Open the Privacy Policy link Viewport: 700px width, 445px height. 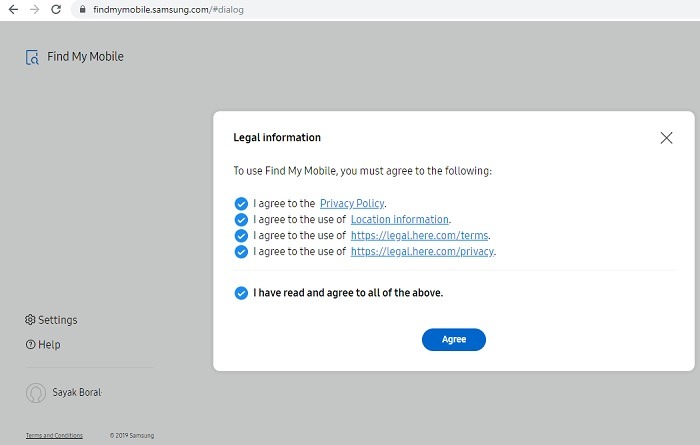point(352,204)
